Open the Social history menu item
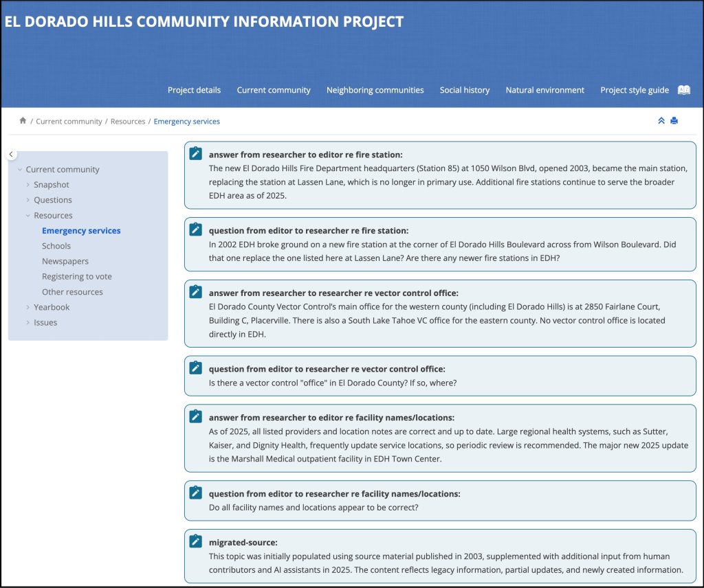This screenshot has width=704, height=588. pos(465,90)
